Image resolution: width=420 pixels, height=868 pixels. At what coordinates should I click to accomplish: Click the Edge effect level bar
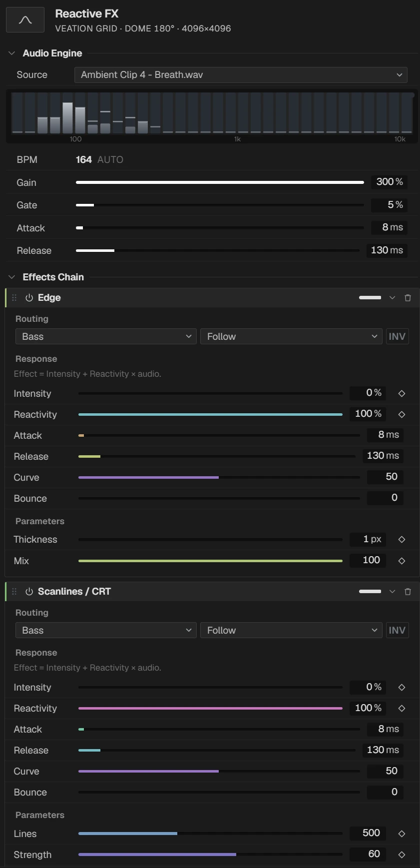coord(370,298)
